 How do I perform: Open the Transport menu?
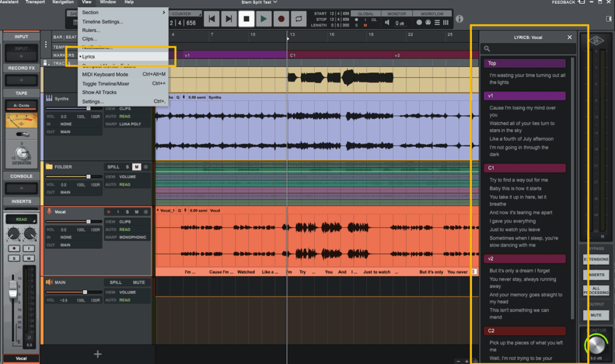(35, 2)
